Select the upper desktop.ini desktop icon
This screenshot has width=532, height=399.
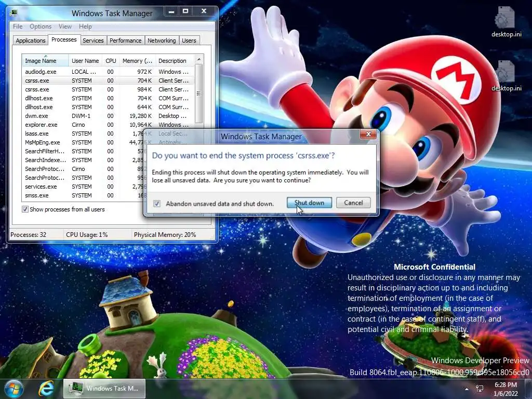[506, 22]
